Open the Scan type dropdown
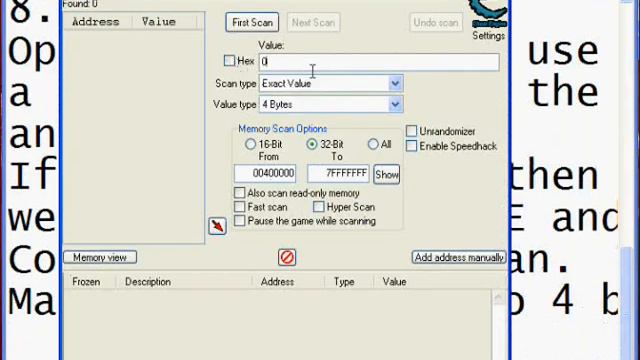640x360 pixels. pyautogui.click(x=331, y=84)
